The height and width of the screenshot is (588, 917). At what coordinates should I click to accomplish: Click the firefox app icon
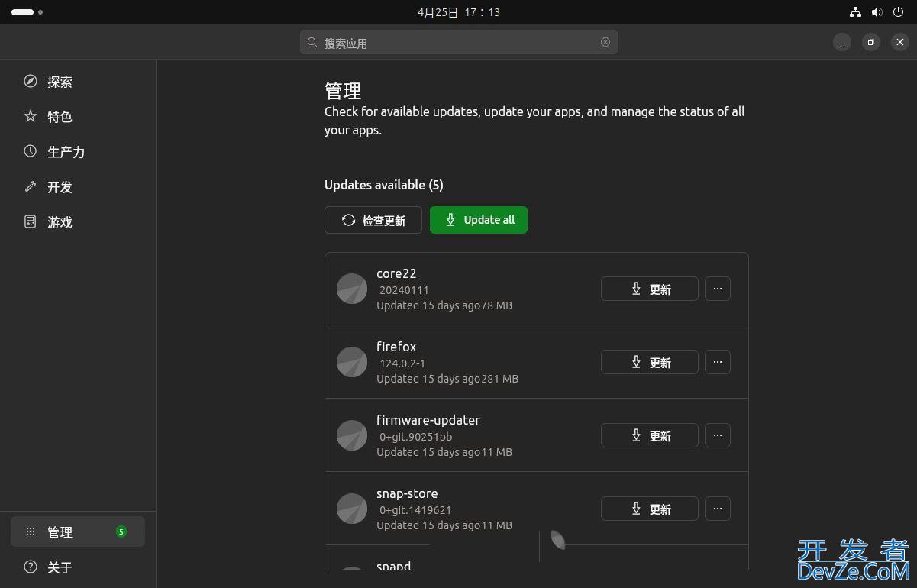click(x=352, y=362)
